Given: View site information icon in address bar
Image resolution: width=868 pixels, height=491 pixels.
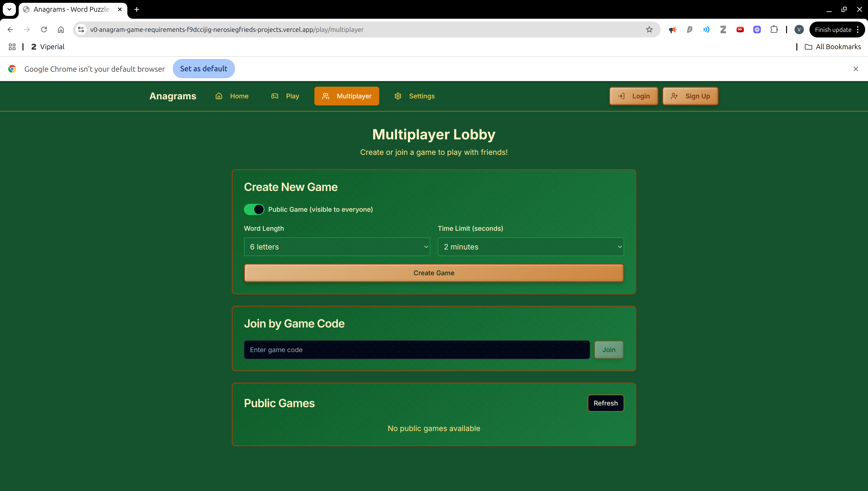Looking at the screenshot, I should (x=81, y=30).
